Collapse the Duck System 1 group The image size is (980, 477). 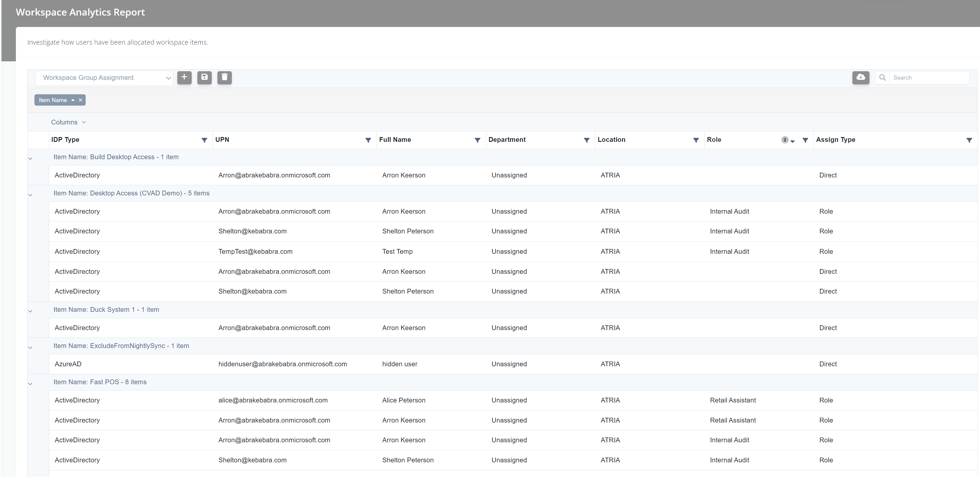pos(31,311)
